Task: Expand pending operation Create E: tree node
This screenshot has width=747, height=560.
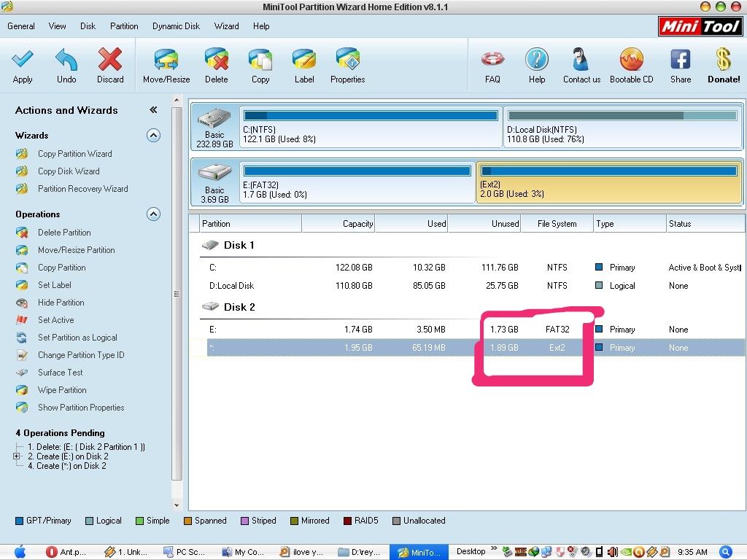Action: click(x=16, y=456)
